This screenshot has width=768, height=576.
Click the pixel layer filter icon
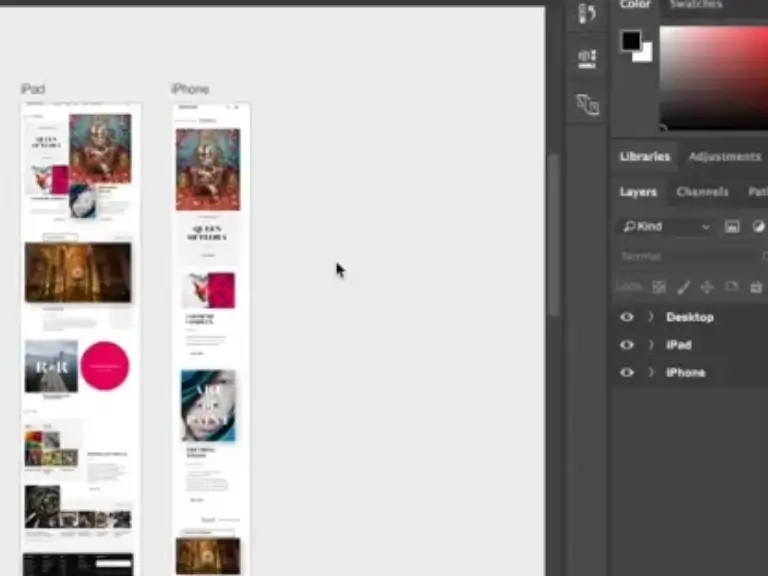pyautogui.click(x=732, y=227)
